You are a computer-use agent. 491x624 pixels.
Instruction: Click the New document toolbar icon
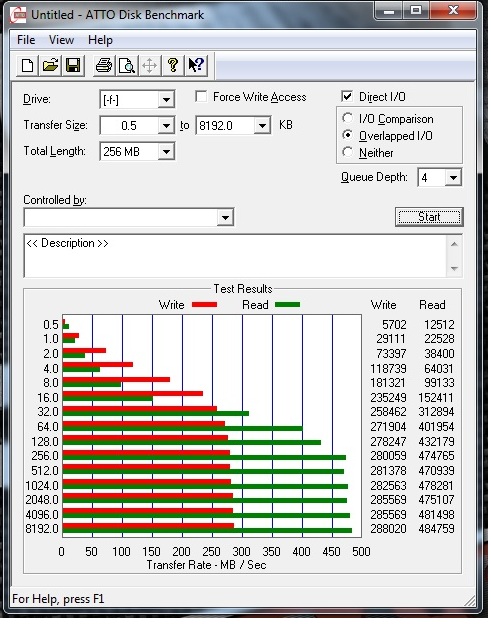pyautogui.click(x=27, y=65)
